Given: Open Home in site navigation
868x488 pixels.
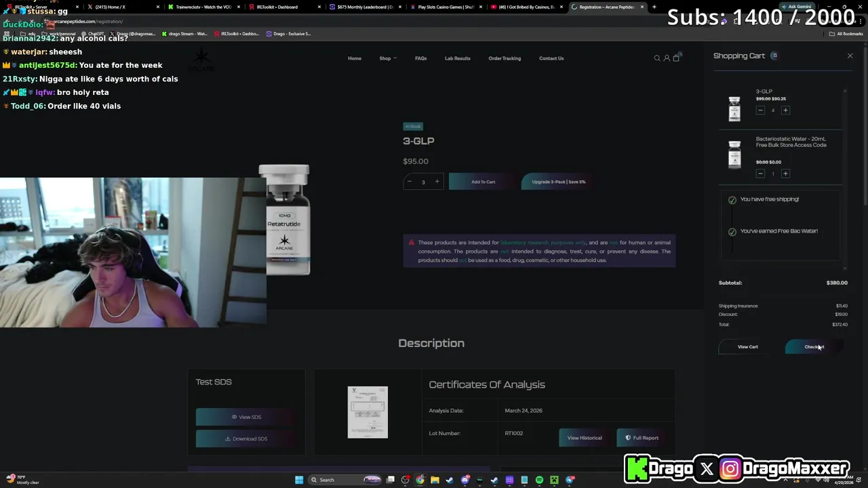Looking at the screenshot, I should [x=355, y=58].
